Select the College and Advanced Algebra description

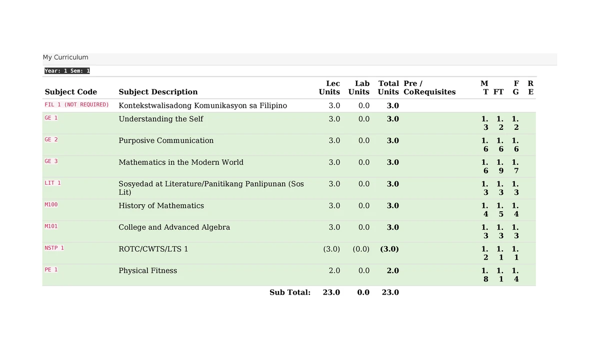(174, 227)
